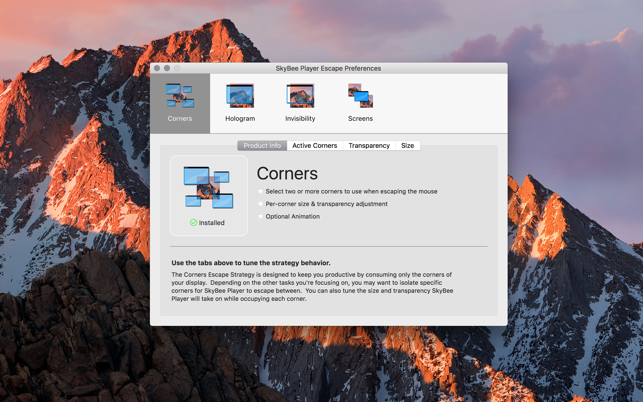This screenshot has height=402, width=643.
Task: Click the large Corners heading
Action: pos(287,174)
